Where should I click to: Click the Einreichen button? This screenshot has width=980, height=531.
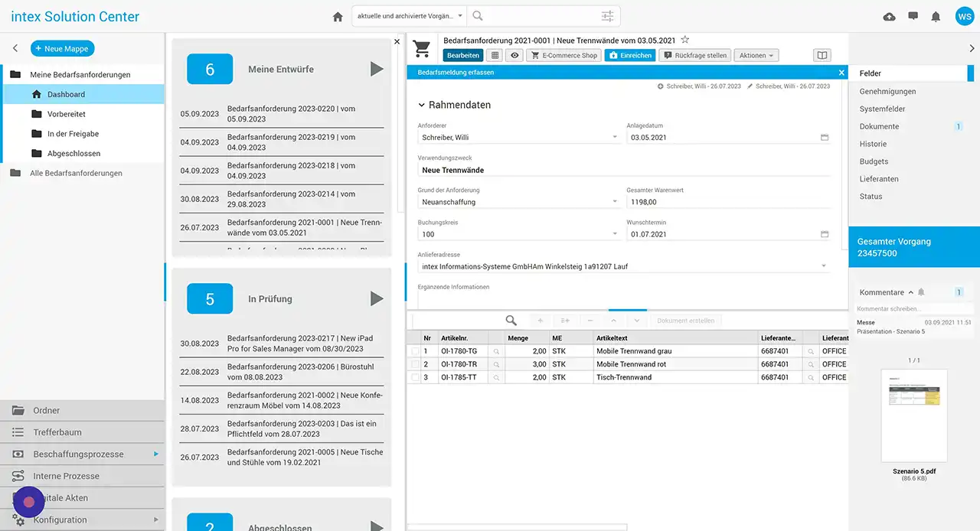pyautogui.click(x=629, y=55)
